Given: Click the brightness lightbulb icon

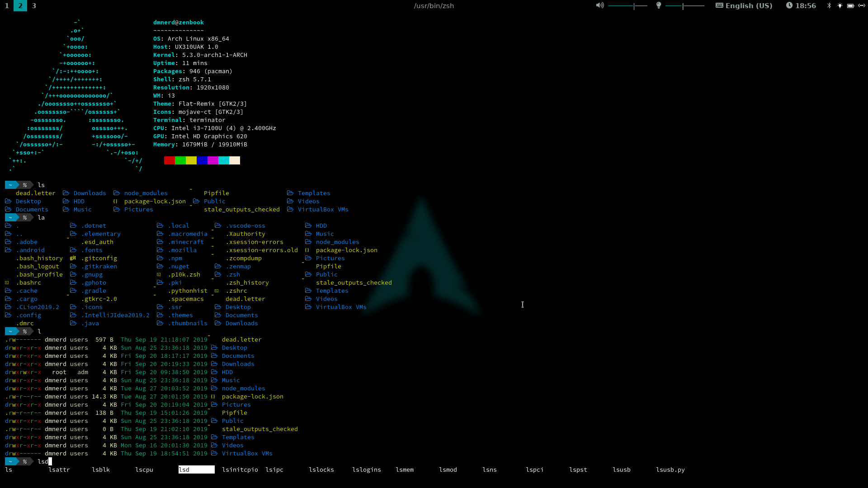Looking at the screenshot, I should click(659, 5).
